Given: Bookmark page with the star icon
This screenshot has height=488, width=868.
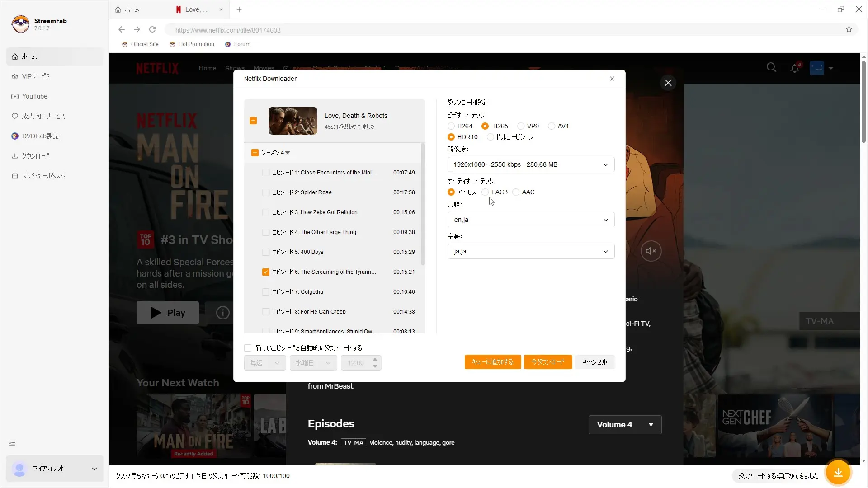Looking at the screenshot, I should click(x=849, y=30).
